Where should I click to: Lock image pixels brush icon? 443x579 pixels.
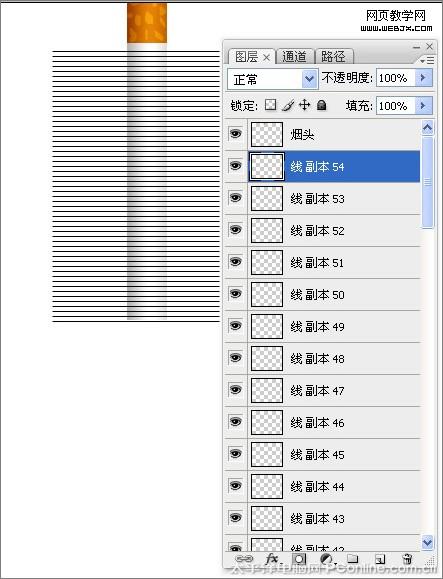click(288, 105)
